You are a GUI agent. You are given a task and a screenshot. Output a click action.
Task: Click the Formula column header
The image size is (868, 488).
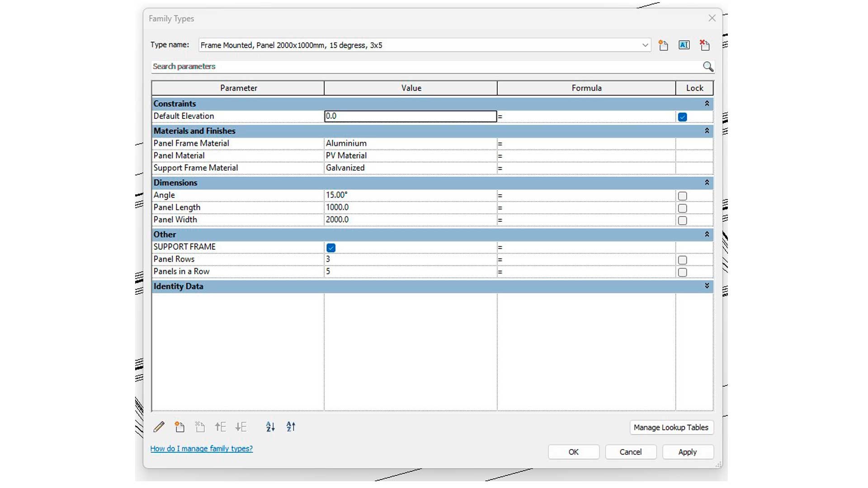(586, 88)
